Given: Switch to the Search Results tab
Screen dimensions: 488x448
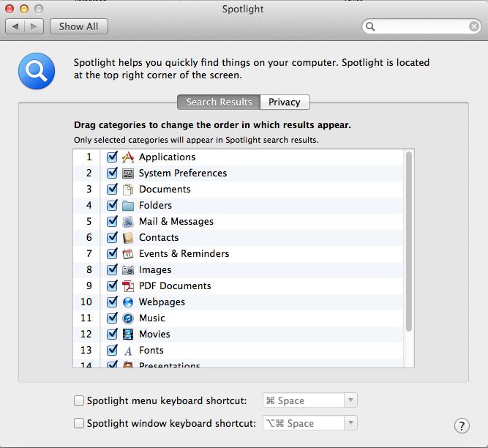Looking at the screenshot, I should pyautogui.click(x=219, y=102).
